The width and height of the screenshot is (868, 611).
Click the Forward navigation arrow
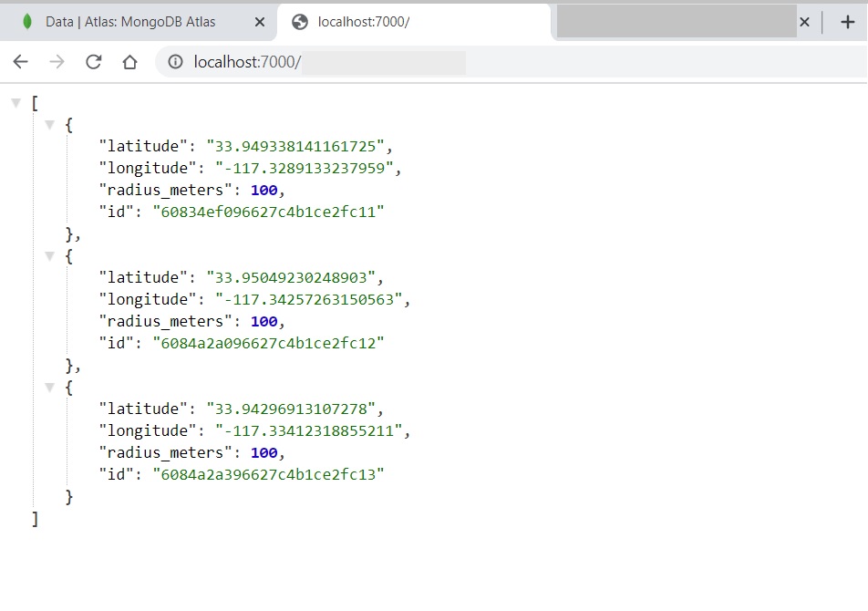pos(57,61)
